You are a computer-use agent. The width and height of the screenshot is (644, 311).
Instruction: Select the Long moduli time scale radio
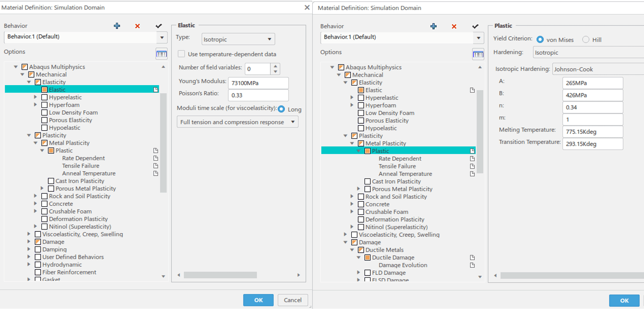281,109
